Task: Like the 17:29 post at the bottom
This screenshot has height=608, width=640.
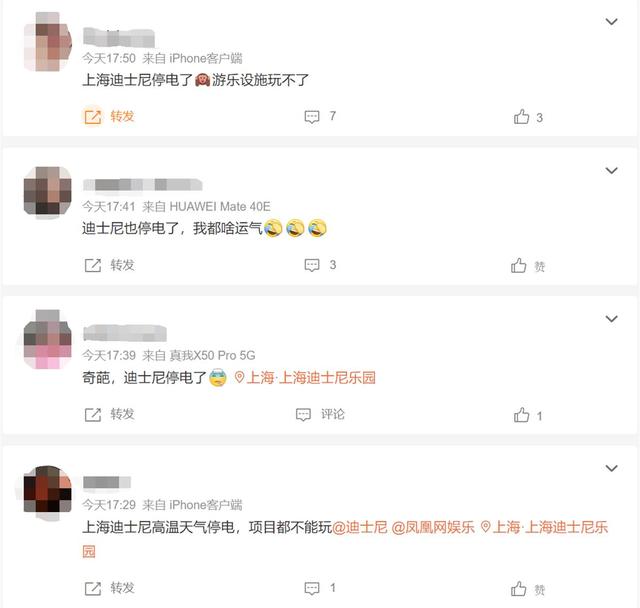Action: 528,589
